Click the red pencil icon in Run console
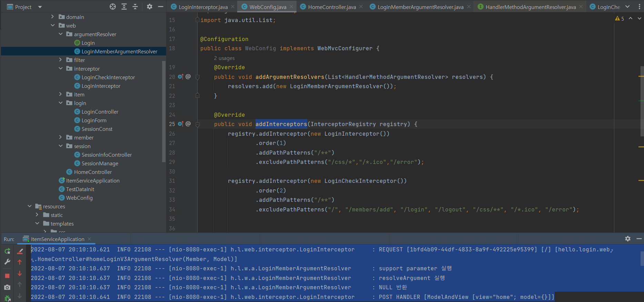644x302 pixels. (20, 251)
